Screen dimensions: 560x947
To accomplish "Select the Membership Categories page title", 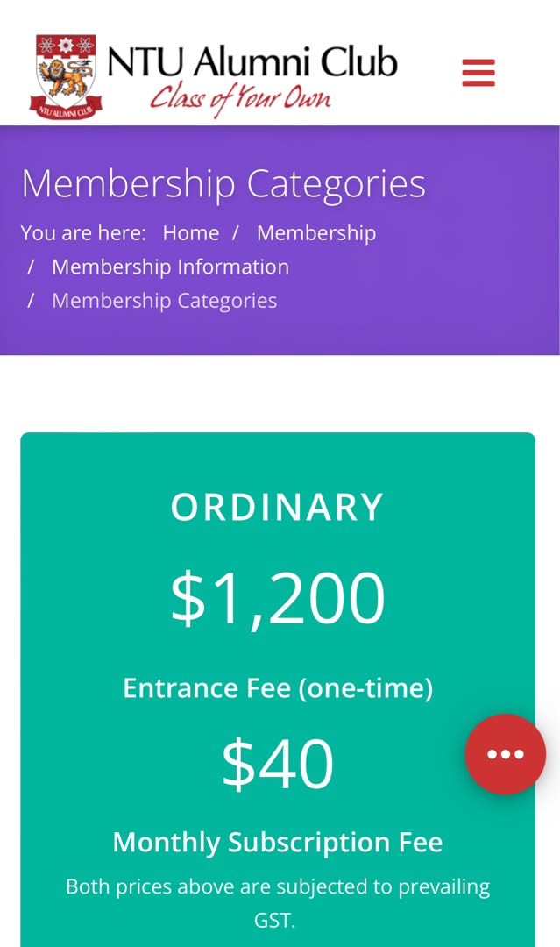I will 223,184.
